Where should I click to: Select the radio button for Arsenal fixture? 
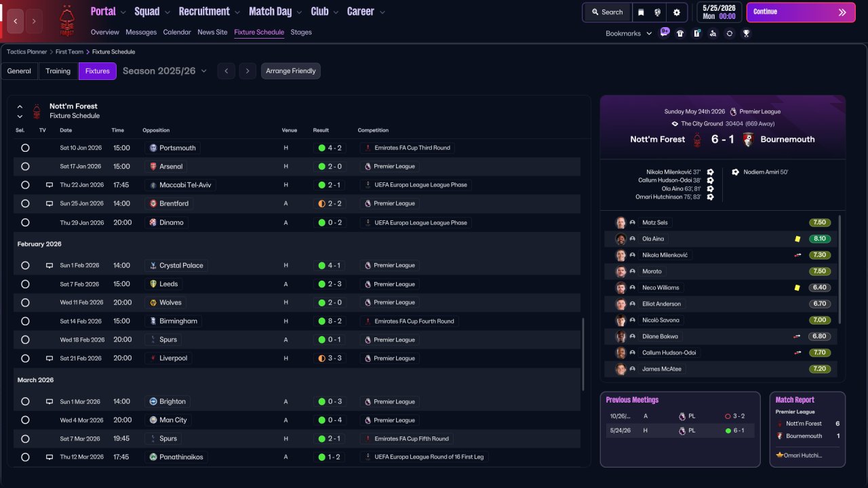pos(25,166)
